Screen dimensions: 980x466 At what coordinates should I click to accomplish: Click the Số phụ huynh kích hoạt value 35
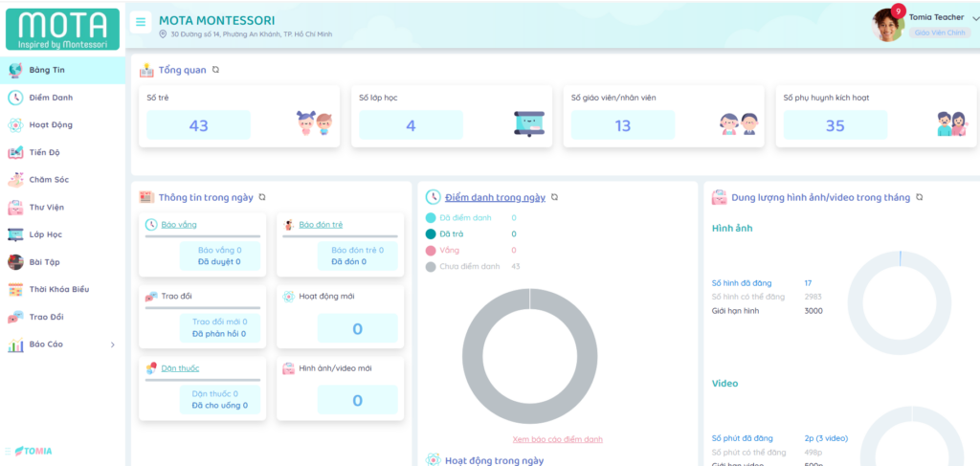pyautogui.click(x=835, y=125)
